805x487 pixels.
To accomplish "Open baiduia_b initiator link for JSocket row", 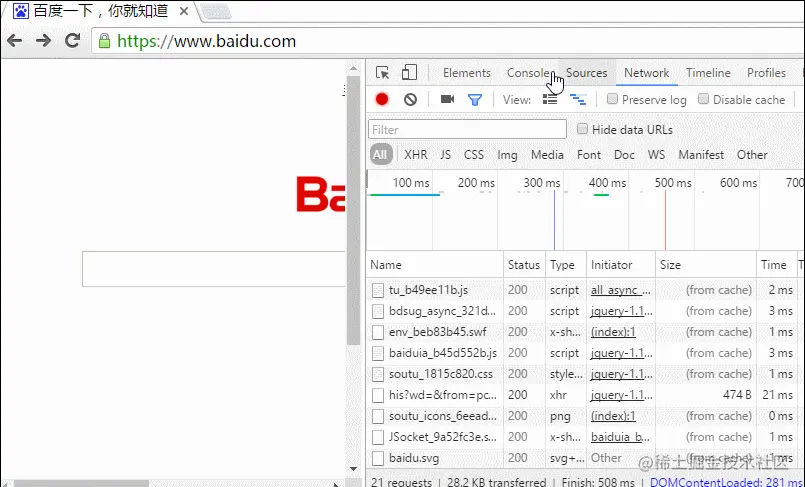I will point(620,437).
